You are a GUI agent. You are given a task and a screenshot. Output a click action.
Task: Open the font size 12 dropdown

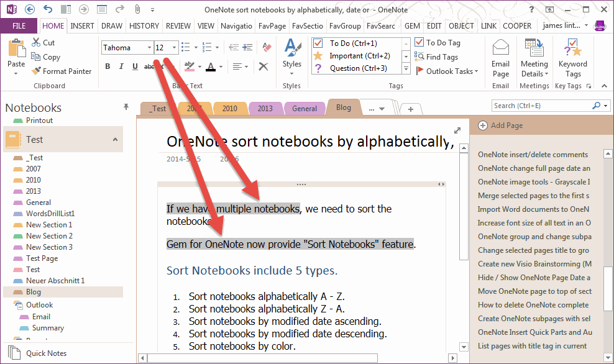point(175,48)
